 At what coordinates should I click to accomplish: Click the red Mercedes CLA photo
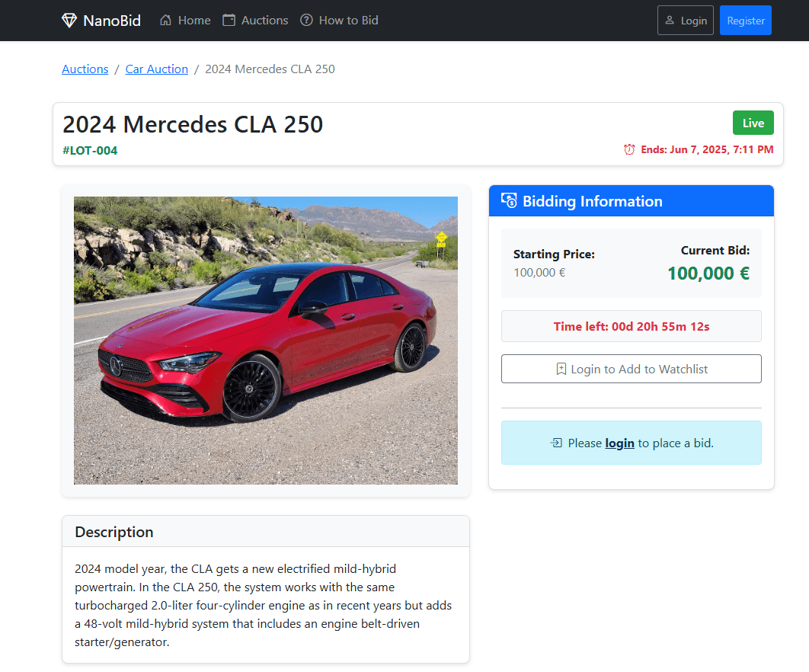pyautogui.click(x=265, y=340)
